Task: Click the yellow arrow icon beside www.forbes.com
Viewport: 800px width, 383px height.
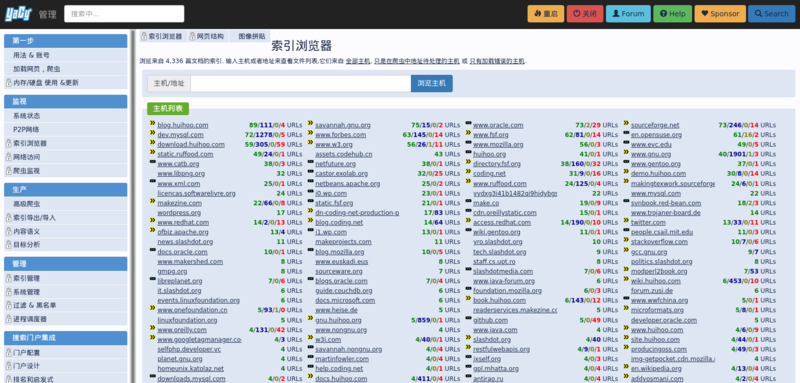Action: click(x=310, y=133)
